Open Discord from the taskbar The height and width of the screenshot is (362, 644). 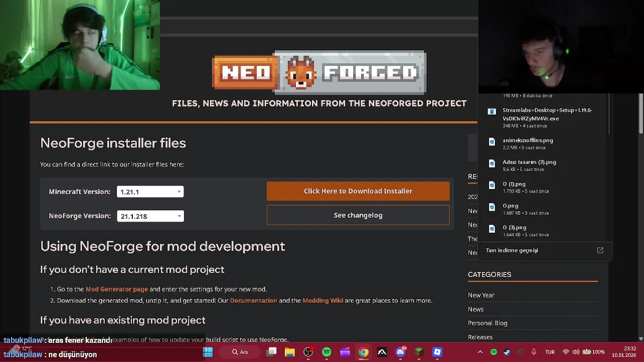400,352
